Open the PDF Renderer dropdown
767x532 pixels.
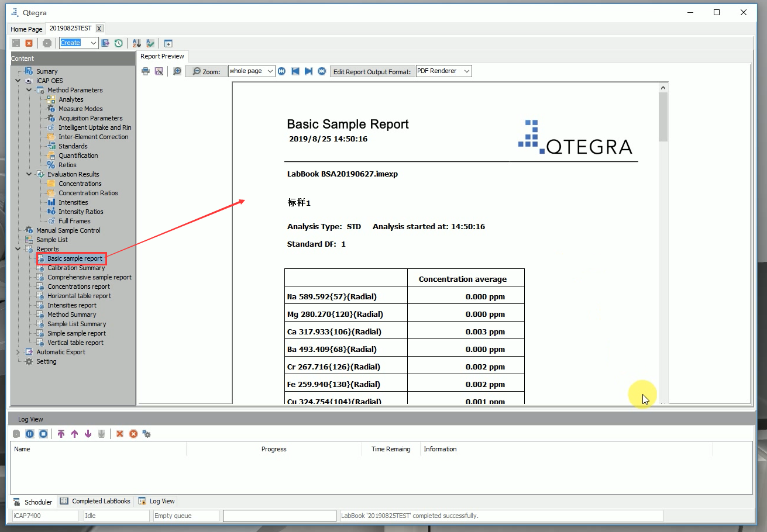[x=466, y=71]
